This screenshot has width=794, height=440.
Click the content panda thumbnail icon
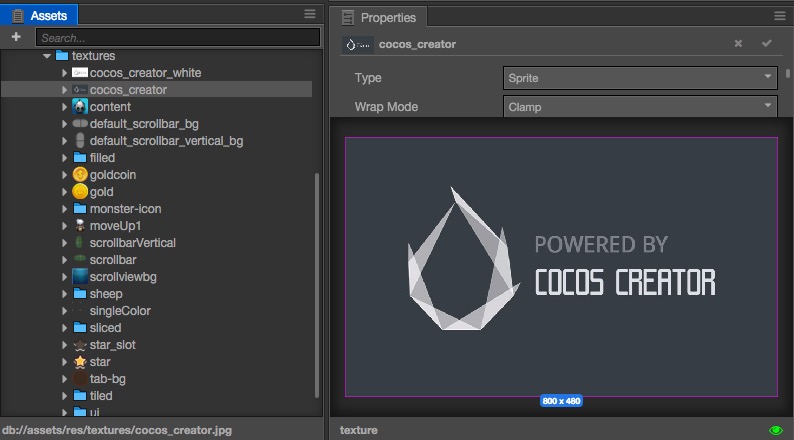point(80,106)
